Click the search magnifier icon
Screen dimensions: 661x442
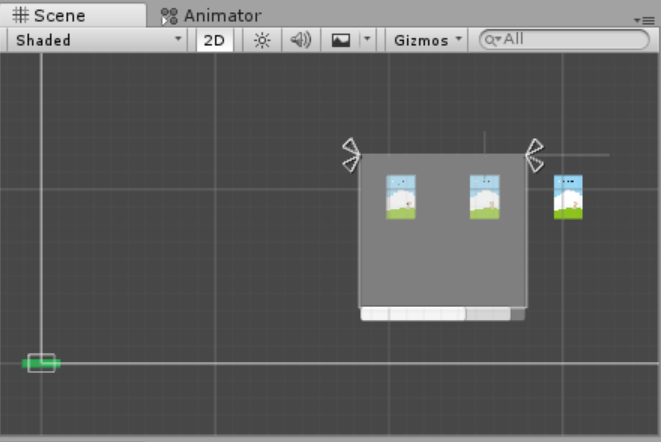coord(491,40)
